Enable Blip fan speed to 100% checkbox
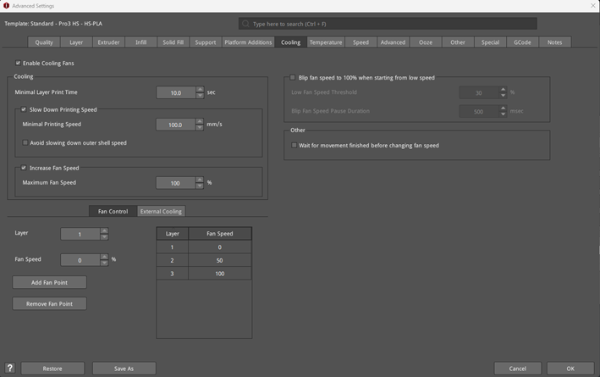The height and width of the screenshot is (377, 600). [293, 77]
